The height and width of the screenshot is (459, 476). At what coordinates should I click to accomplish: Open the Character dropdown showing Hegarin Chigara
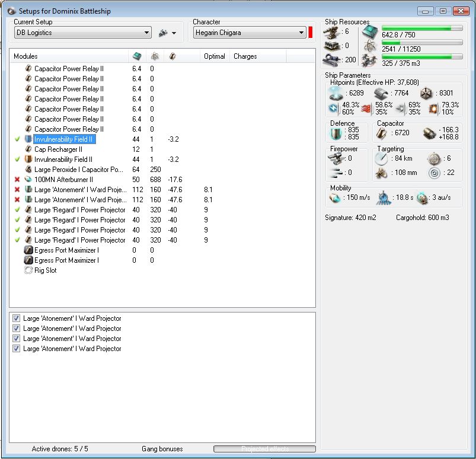pos(249,33)
